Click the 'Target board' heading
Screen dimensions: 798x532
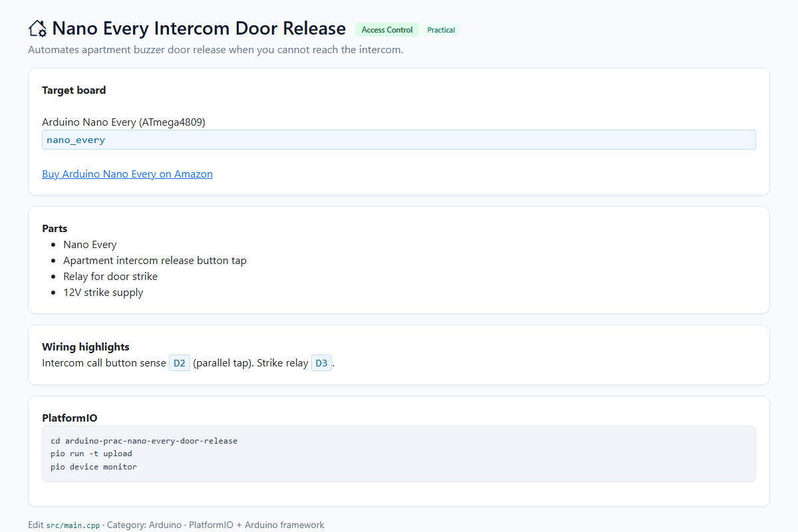tap(74, 90)
